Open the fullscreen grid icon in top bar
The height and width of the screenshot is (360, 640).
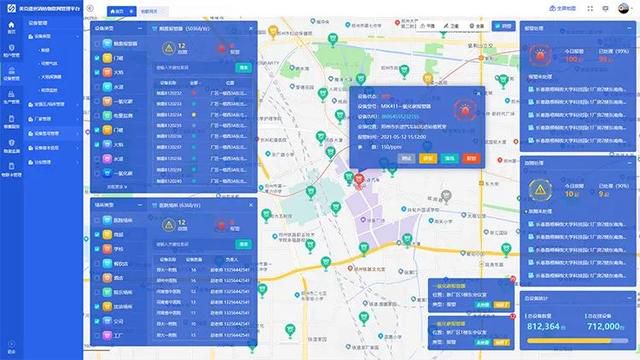[x=590, y=8]
